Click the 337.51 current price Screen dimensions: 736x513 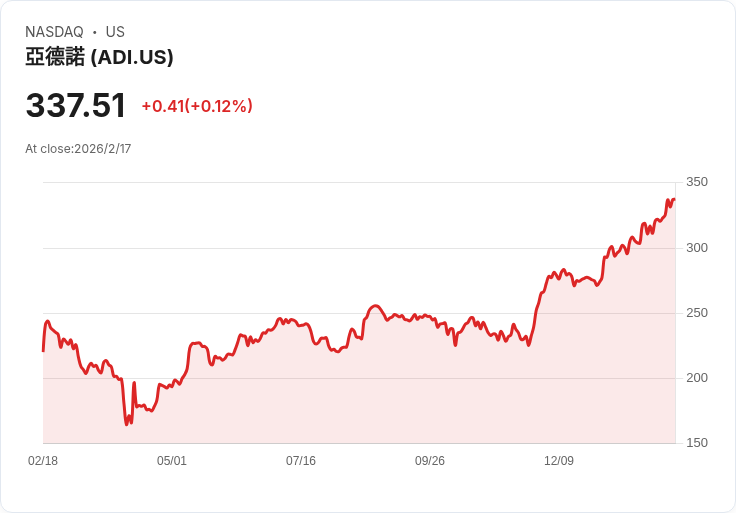point(76,105)
